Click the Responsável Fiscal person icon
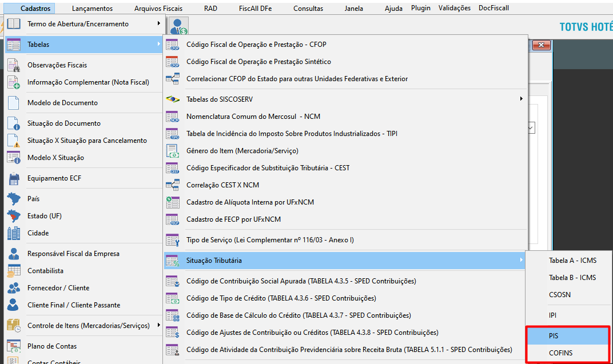 (x=14, y=254)
